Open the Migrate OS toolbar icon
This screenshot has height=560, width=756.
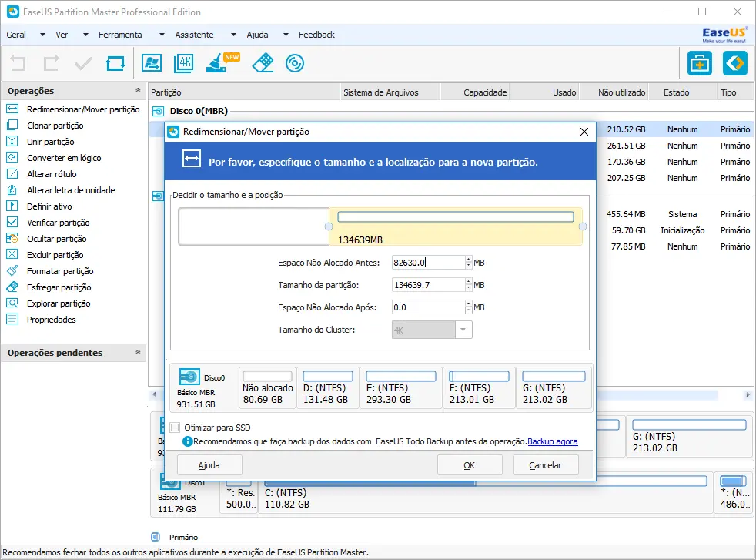point(152,63)
